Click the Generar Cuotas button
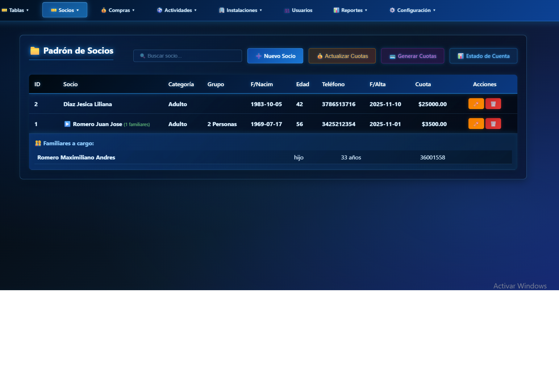The height and width of the screenshot is (392, 559). coord(412,56)
